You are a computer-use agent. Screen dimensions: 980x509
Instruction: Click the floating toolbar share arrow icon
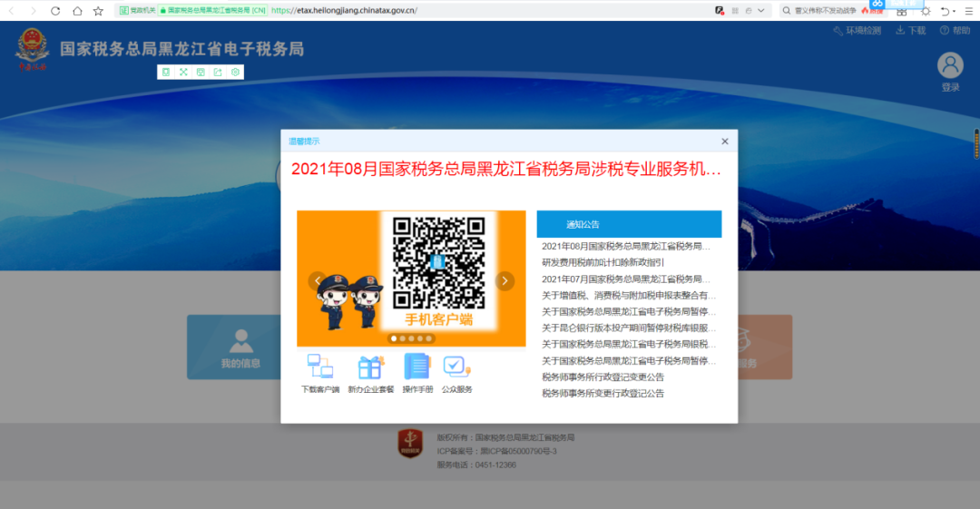tap(218, 72)
